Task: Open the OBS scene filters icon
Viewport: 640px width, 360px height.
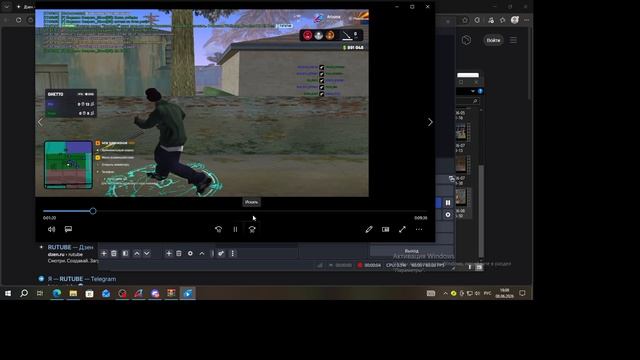Action: point(125,253)
